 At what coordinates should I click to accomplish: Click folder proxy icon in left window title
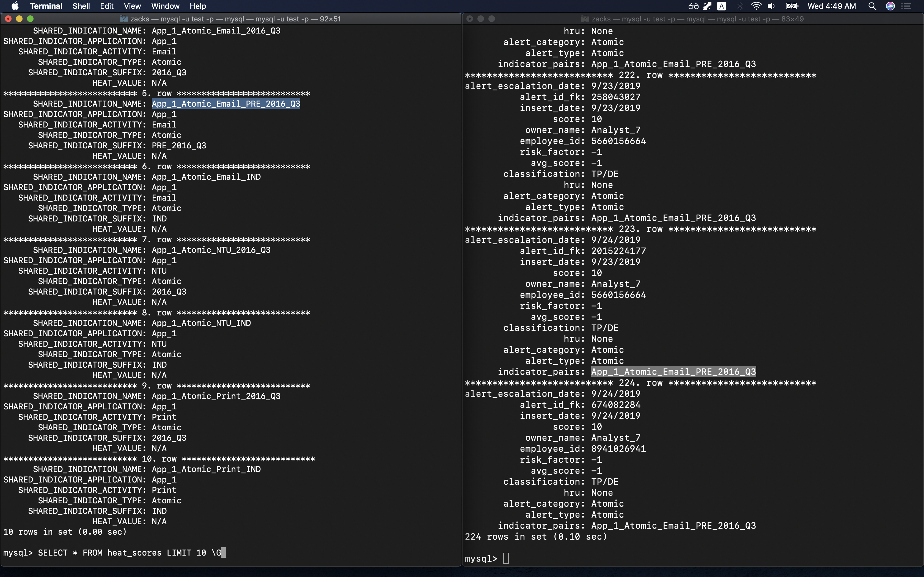pos(123,19)
